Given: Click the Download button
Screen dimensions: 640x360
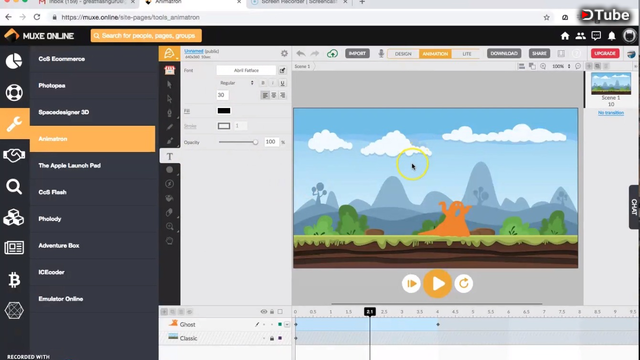Looking at the screenshot, I should click(504, 53).
